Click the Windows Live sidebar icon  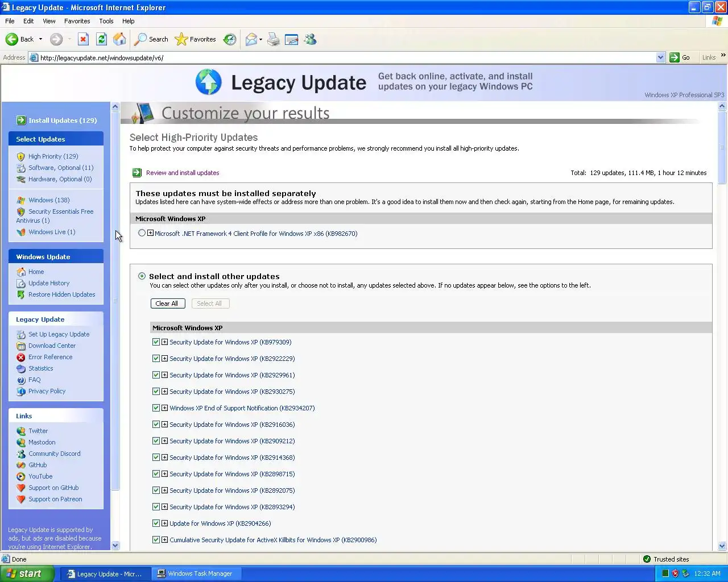pos(21,232)
